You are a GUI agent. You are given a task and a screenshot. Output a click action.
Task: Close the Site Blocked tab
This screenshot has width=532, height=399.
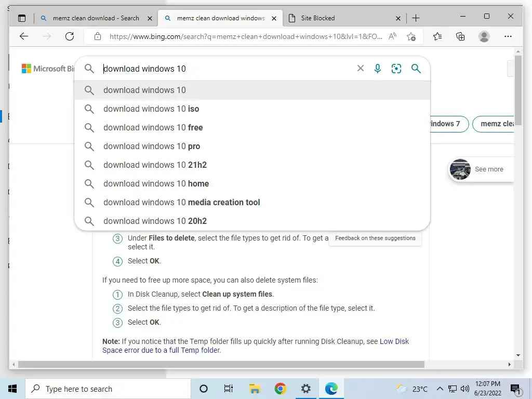(398, 18)
